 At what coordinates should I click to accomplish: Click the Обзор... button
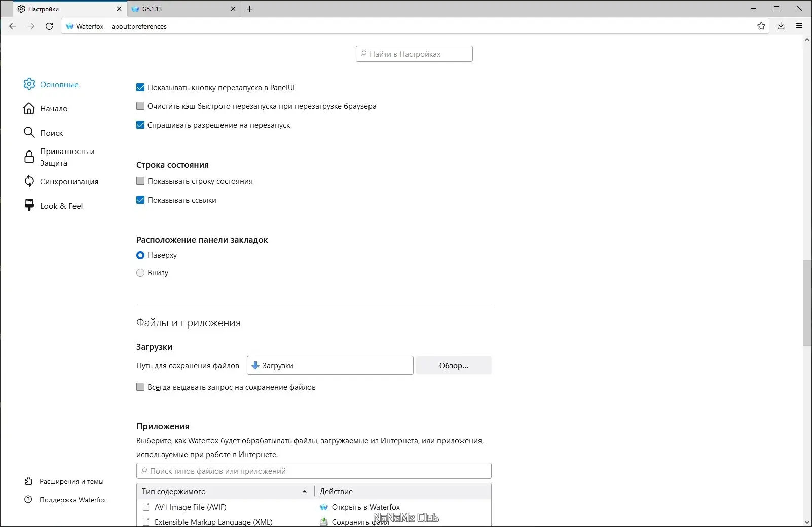pos(453,365)
